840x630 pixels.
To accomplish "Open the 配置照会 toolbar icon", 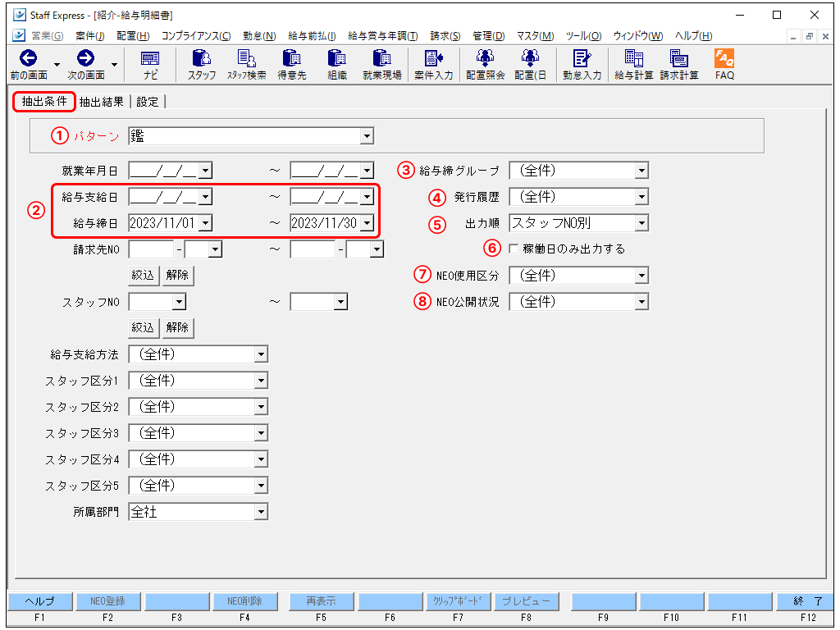I will (486, 58).
